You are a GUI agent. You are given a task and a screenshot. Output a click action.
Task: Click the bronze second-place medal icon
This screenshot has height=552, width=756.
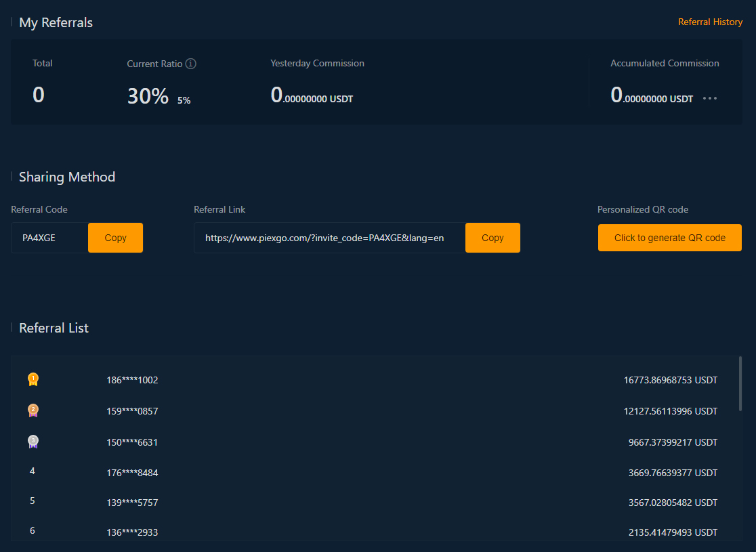coord(33,410)
